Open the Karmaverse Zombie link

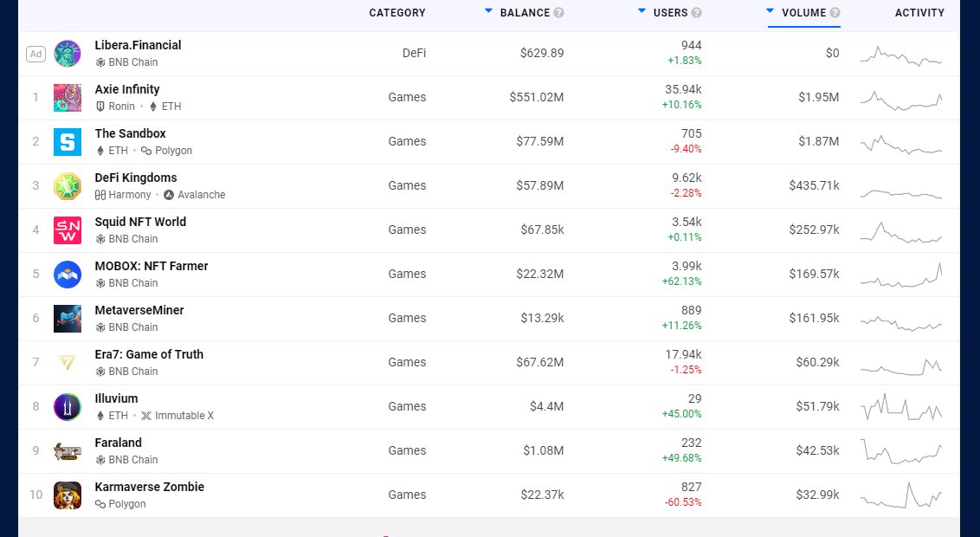tap(150, 487)
